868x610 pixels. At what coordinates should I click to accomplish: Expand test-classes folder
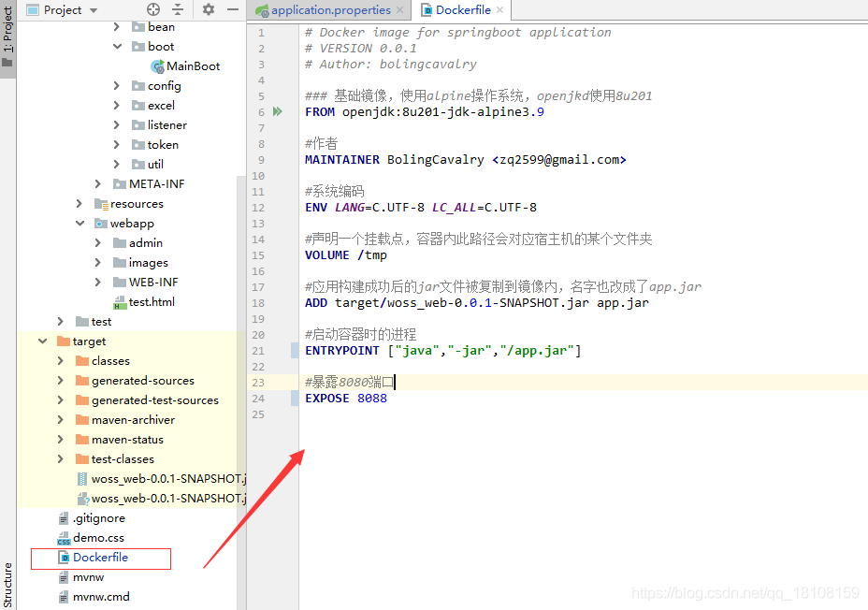pyautogui.click(x=61, y=458)
